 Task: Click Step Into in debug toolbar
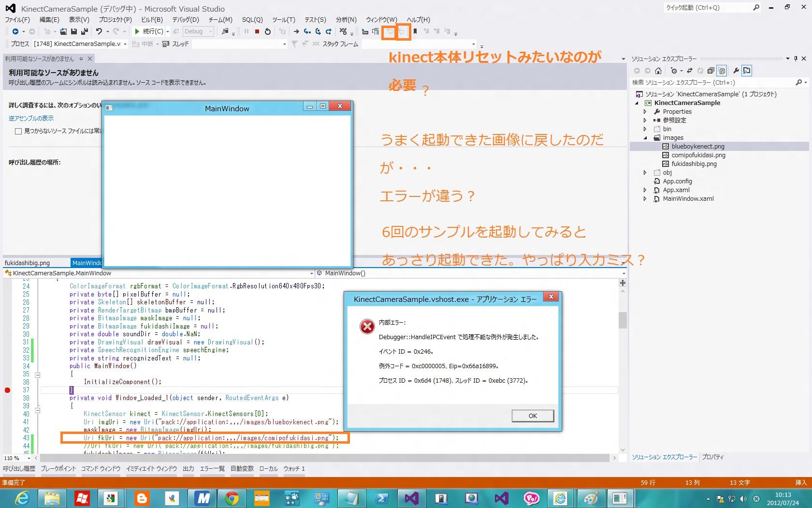pos(307,31)
